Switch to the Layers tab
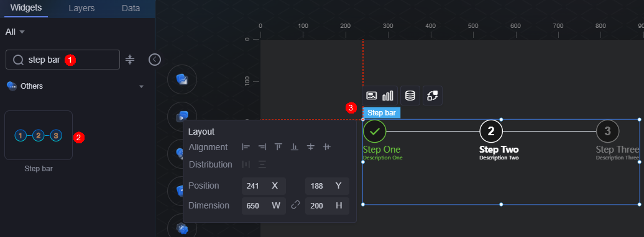Screen dimensions: 644x237 [x=81, y=8]
